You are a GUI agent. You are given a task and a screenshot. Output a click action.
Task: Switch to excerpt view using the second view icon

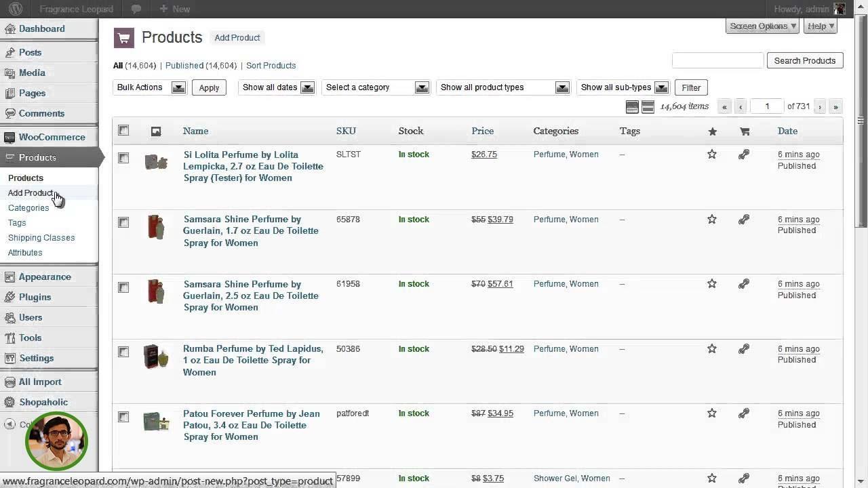click(x=648, y=106)
